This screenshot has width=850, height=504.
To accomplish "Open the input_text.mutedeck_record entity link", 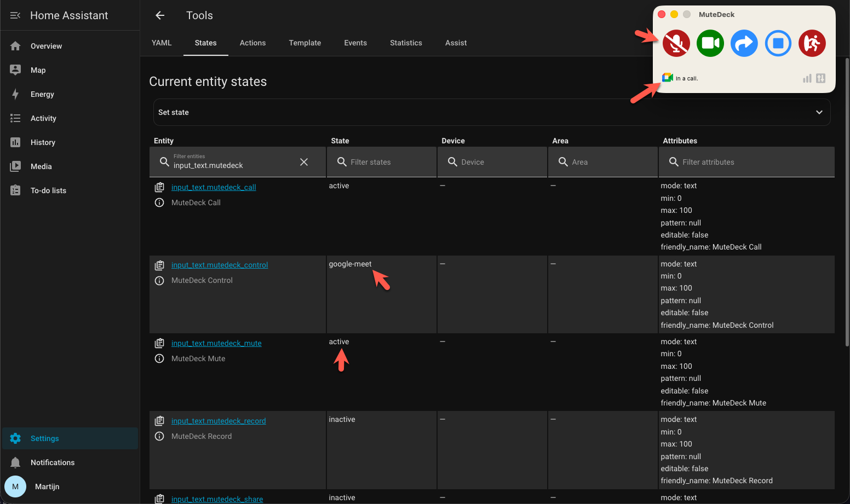I will [219, 421].
